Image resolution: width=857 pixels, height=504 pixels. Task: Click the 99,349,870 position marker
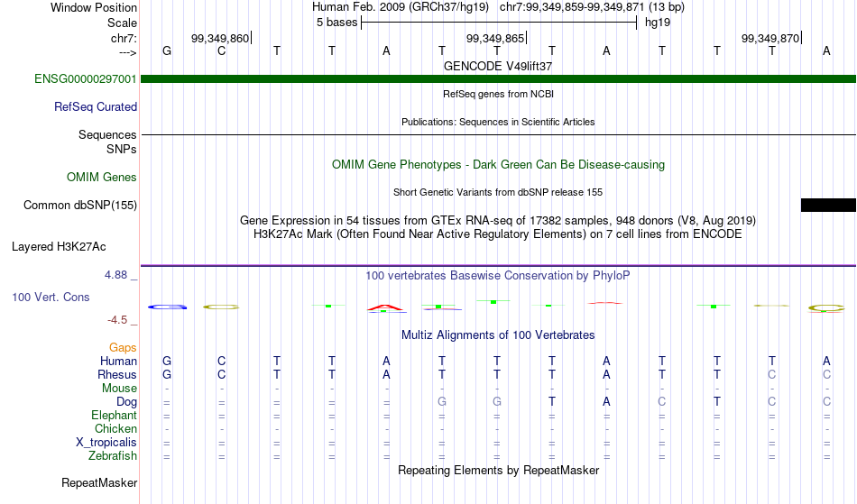pyautogui.click(x=770, y=38)
